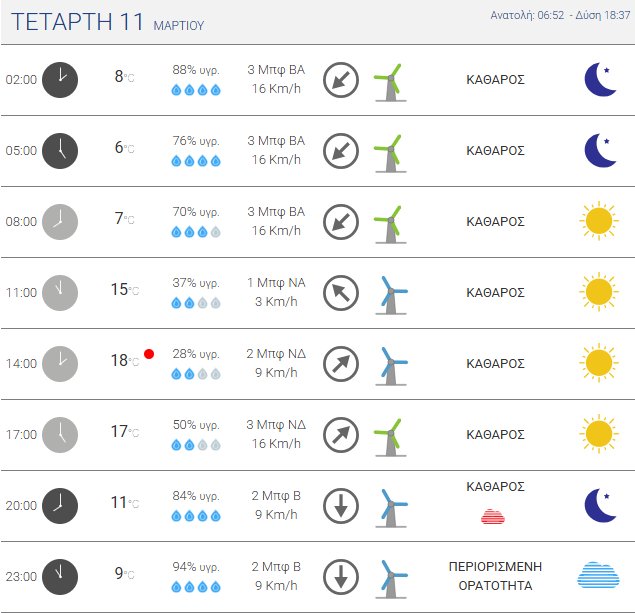635x613 pixels.
Task: Click the wind direction arrow at 11:00
Action: pyautogui.click(x=341, y=292)
